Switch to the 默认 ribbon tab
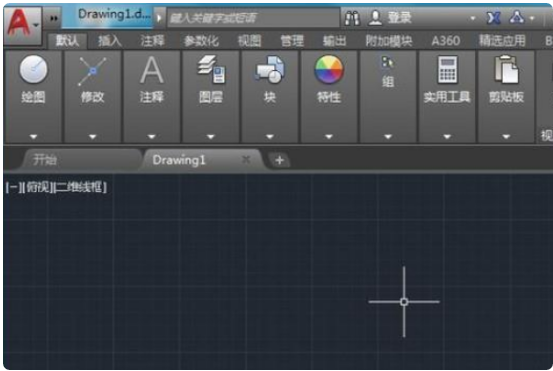This screenshot has width=553, height=371. pyautogui.click(x=67, y=41)
